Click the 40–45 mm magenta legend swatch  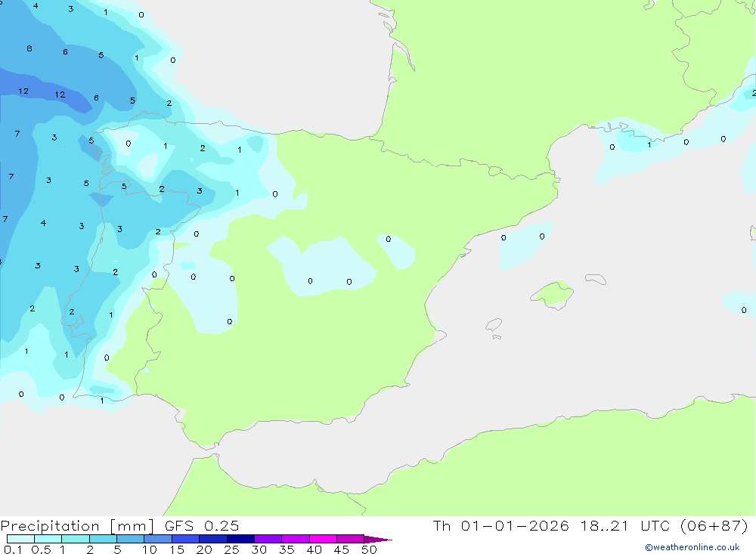click(323, 539)
